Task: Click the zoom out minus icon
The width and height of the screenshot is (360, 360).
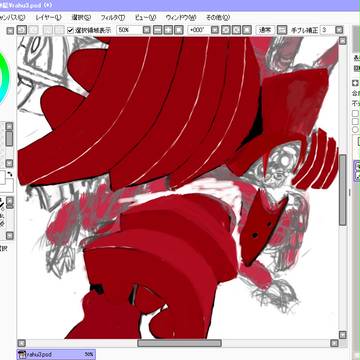Action: tap(158, 30)
